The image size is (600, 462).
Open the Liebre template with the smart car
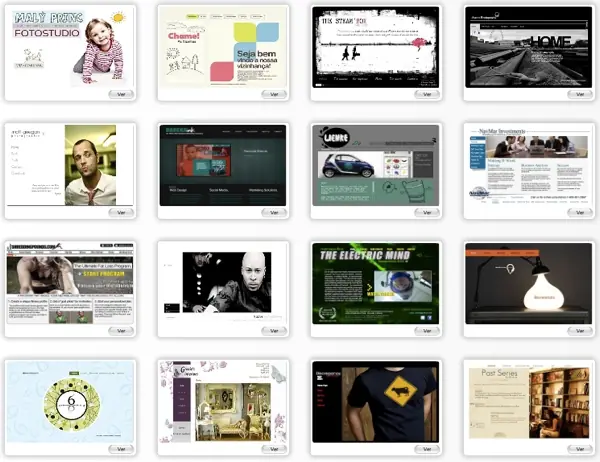[376, 165]
